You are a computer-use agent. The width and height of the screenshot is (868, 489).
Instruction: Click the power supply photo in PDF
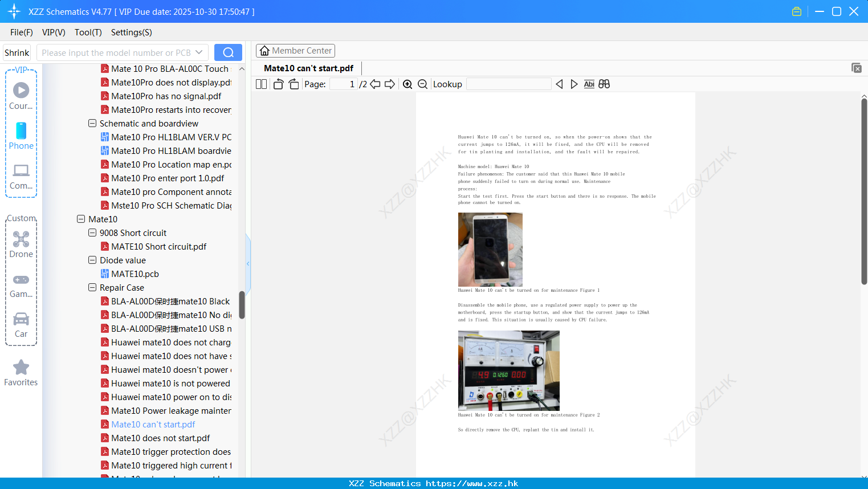508,370
